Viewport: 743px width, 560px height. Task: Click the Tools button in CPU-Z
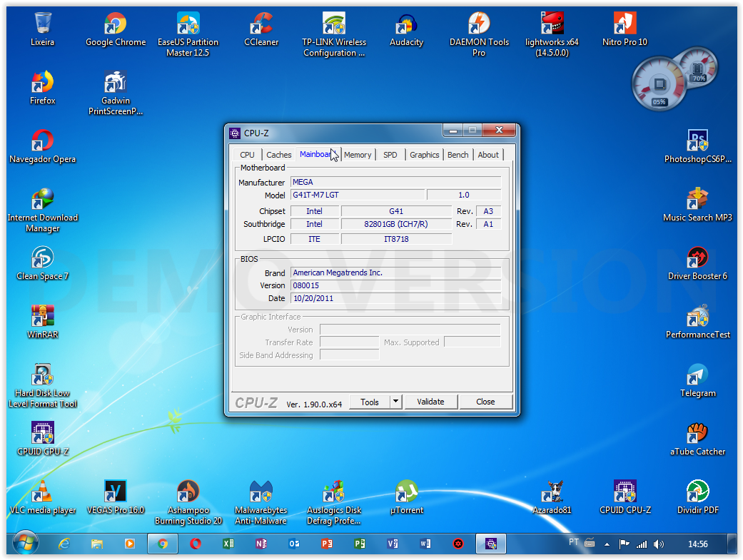[370, 402]
